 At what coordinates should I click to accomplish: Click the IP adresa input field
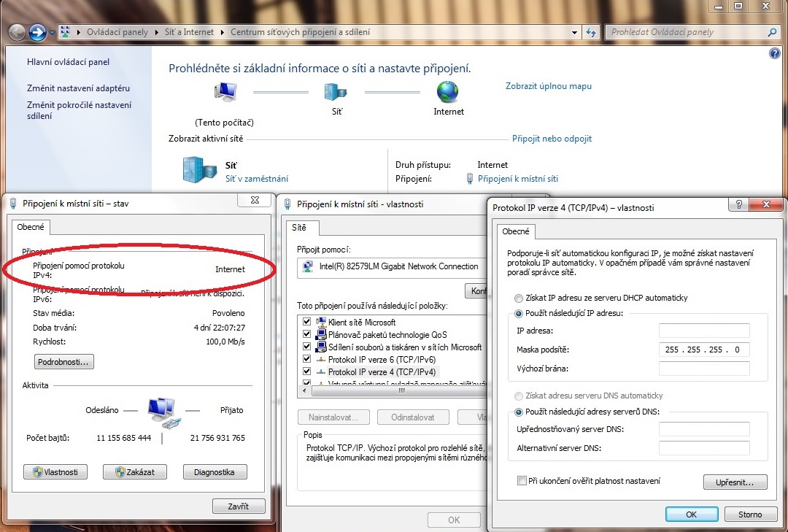[703, 331]
